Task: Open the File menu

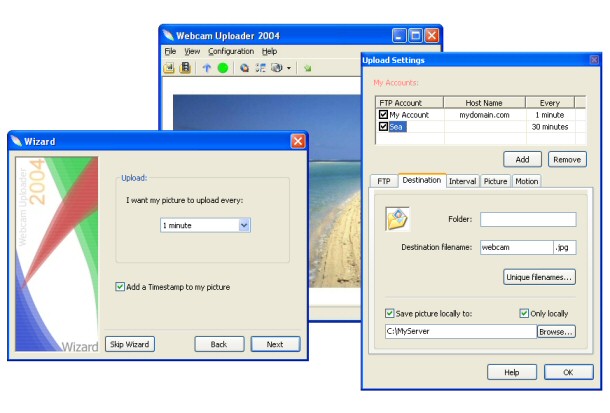Action: click(x=170, y=51)
